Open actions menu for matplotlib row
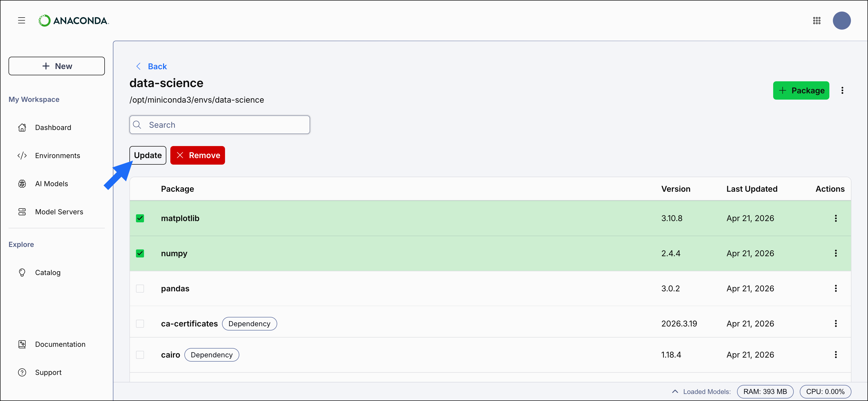Image resolution: width=868 pixels, height=401 pixels. coord(836,218)
